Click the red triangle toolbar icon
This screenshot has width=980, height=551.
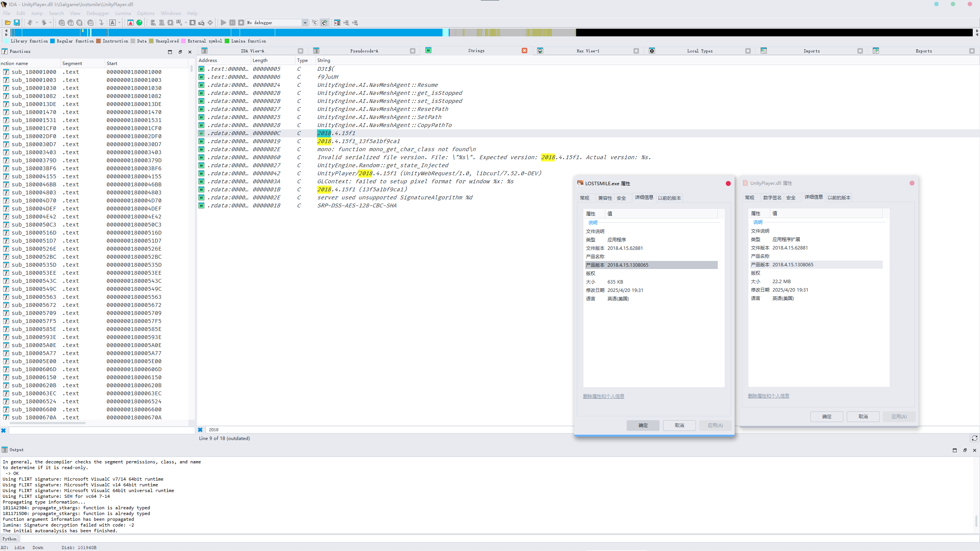(x=131, y=23)
